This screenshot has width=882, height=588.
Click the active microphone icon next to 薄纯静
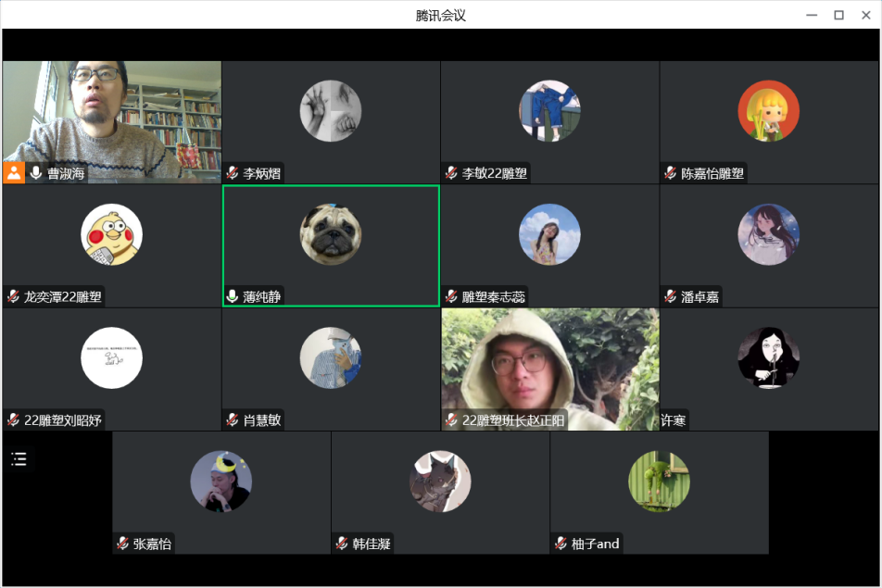tap(233, 296)
